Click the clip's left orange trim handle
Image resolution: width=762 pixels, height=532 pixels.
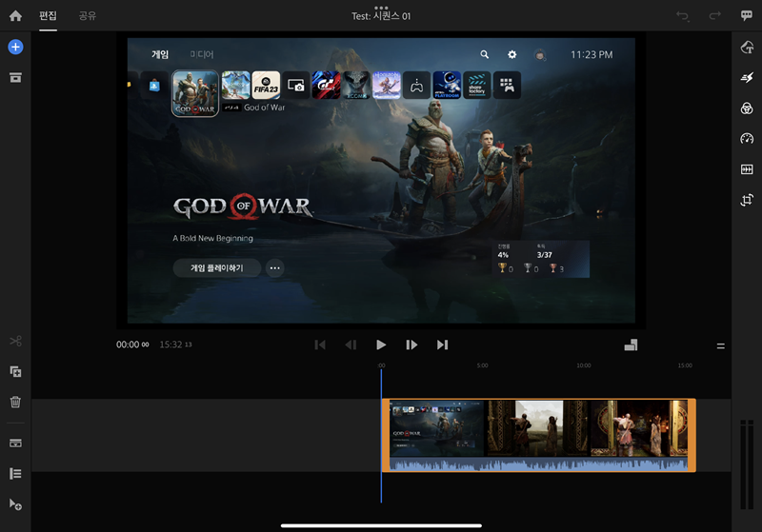pos(386,436)
